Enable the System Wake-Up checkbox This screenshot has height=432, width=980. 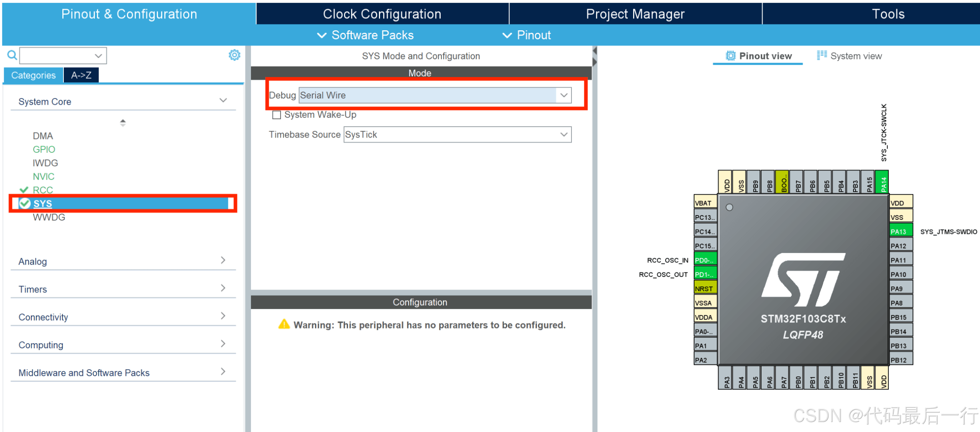pyautogui.click(x=277, y=115)
